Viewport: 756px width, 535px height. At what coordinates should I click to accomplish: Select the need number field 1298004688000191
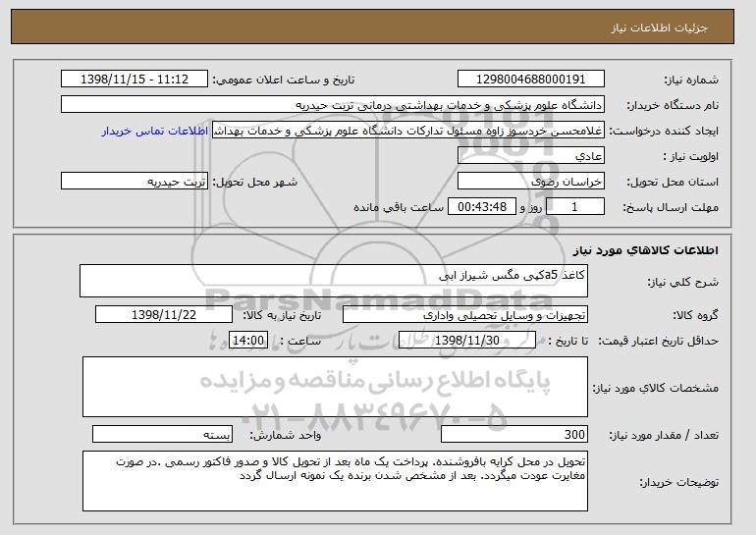coord(531,80)
